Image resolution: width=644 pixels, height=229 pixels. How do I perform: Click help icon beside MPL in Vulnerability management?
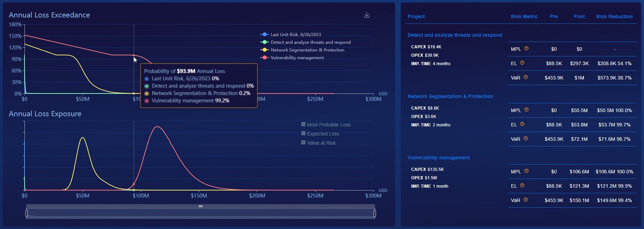pos(526,171)
